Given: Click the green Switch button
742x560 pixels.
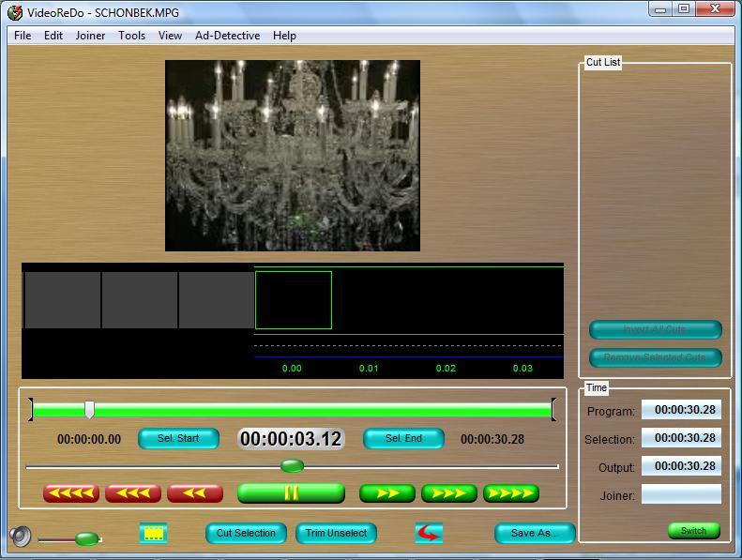Looking at the screenshot, I should point(693,531).
